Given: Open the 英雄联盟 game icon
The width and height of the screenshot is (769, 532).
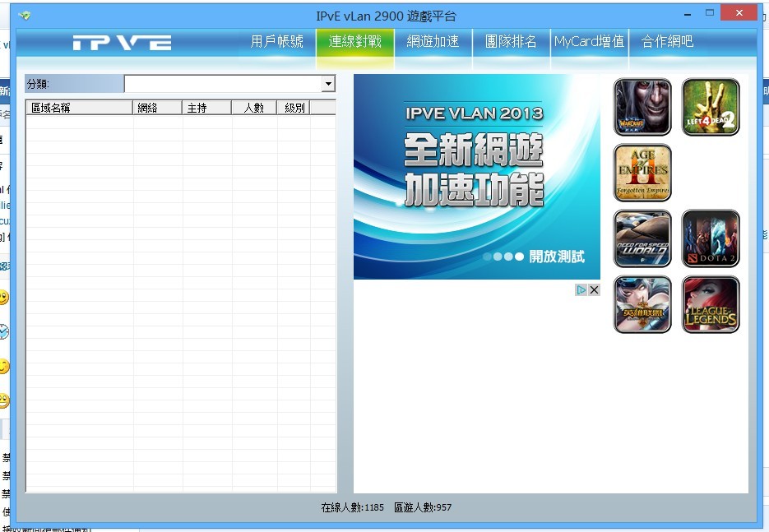Looking at the screenshot, I should [x=642, y=304].
